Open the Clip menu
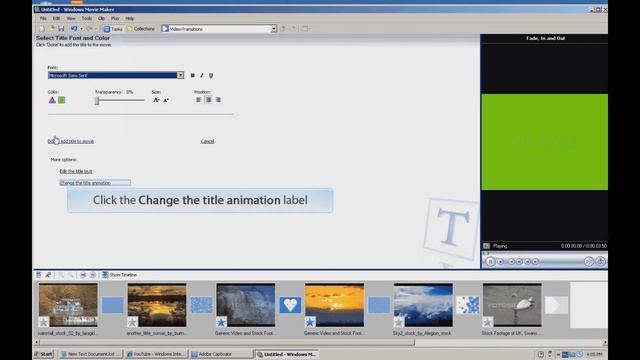640x360 pixels. click(x=101, y=18)
